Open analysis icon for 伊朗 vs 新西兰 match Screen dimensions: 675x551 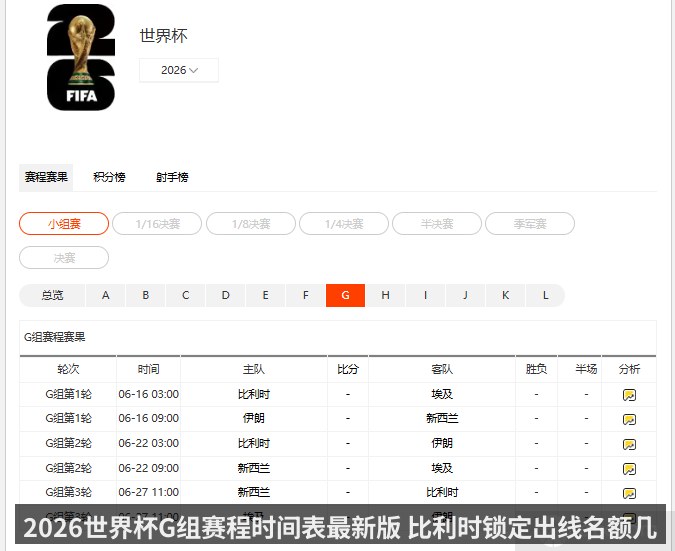pyautogui.click(x=629, y=419)
